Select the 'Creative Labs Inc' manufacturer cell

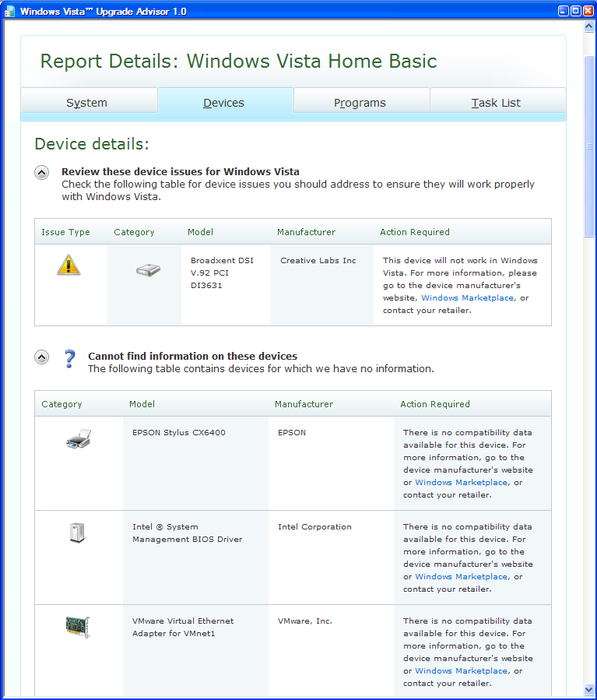[x=318, y=260]
